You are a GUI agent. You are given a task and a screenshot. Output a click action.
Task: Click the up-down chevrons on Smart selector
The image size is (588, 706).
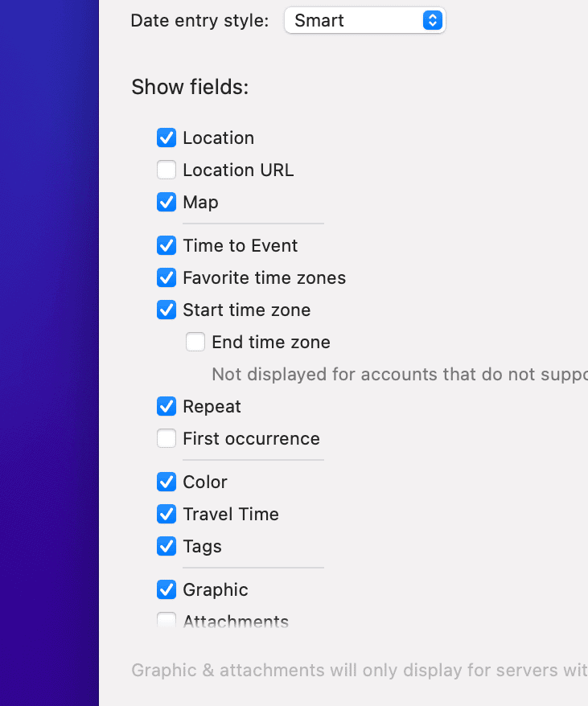(432, 20)
